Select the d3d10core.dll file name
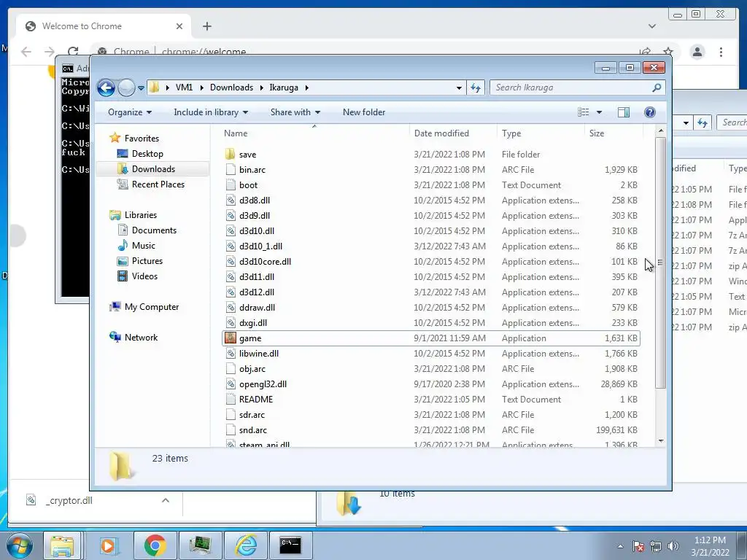The width and height of the screenshot is (747, 560). [x=265, y=262]
